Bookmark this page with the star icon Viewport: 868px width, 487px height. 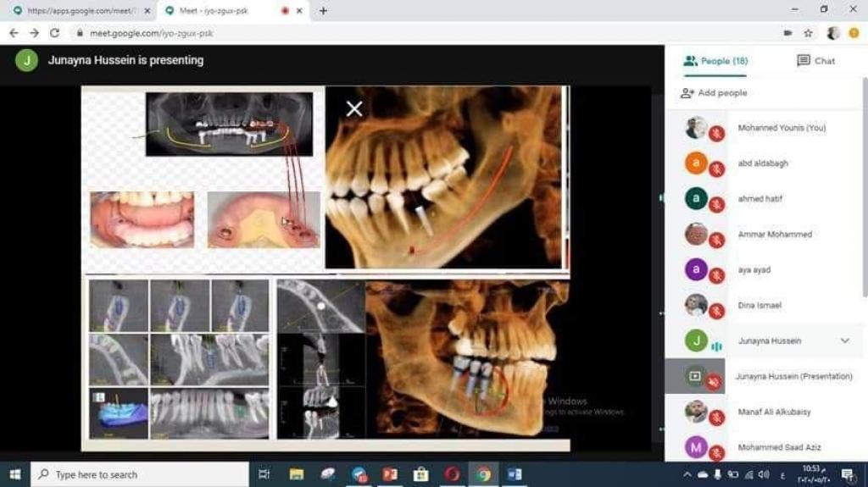pyautogui.click(x=809, y=33)
